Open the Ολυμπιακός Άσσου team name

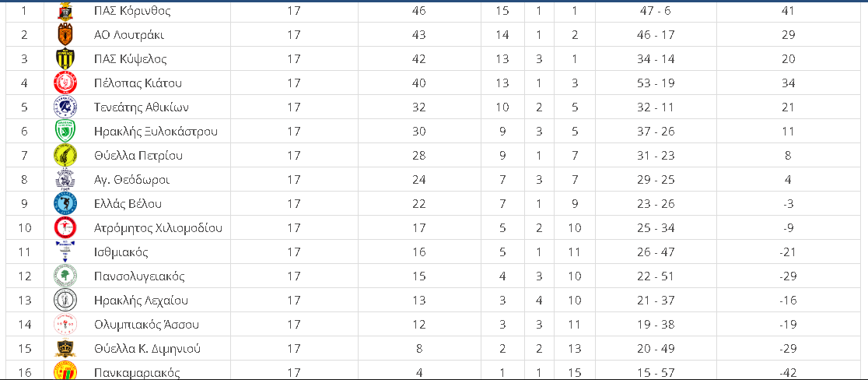[x=146, y=325]
